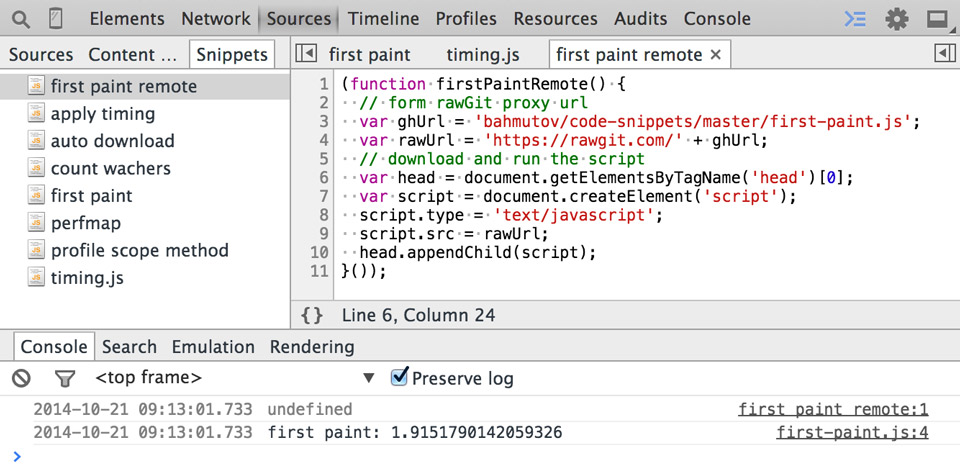
Task: Toggle the mobile device mode icon
Action: (55, 18)
